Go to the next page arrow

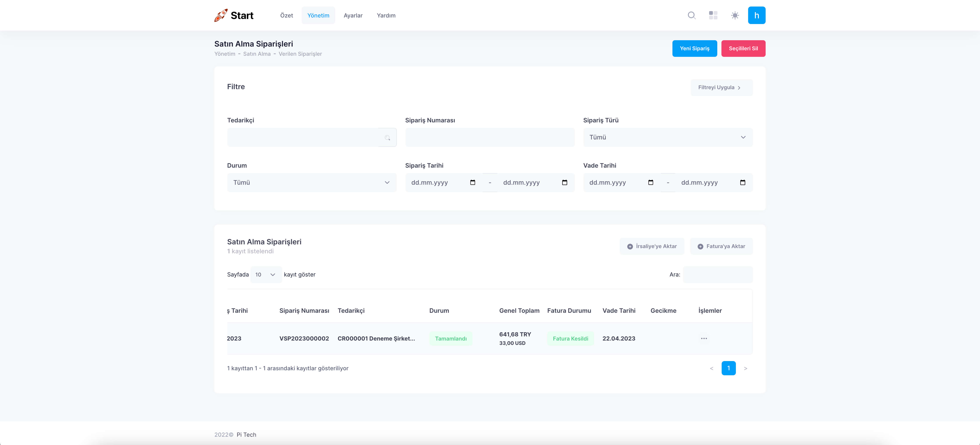click(745, 368)
